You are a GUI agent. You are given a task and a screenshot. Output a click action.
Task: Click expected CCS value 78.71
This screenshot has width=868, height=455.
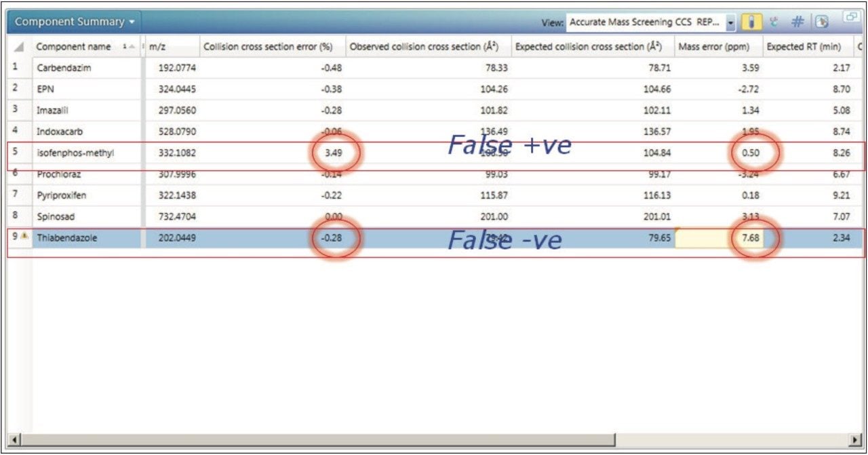coord(659,68)
